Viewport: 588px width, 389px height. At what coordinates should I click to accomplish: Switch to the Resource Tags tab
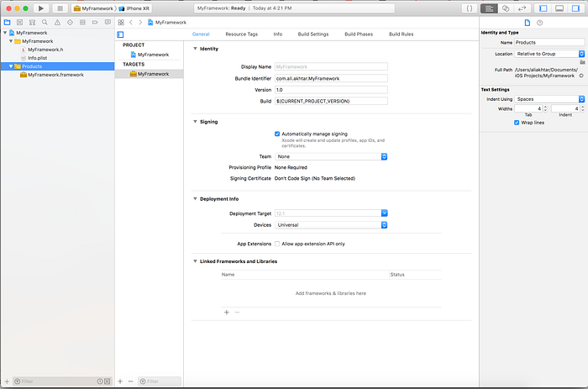[242, 34]
